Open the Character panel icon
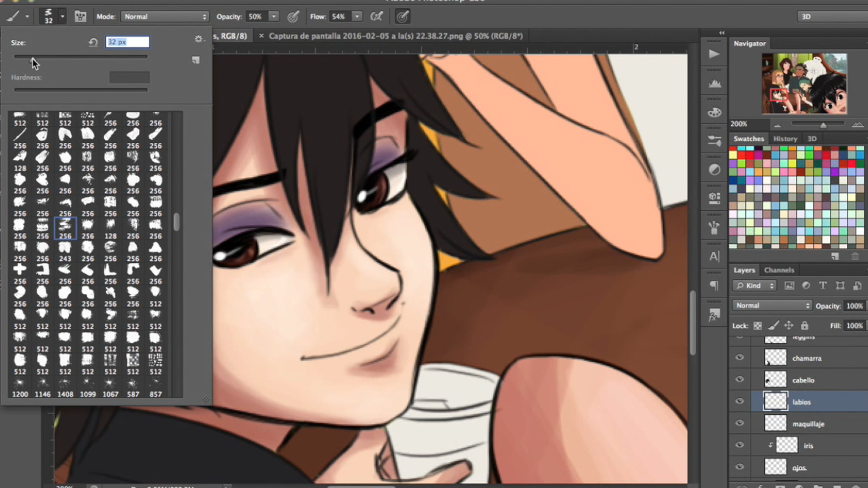Image resolution: width=868 pixels, height=488 pixels. [x=714, y=257]
